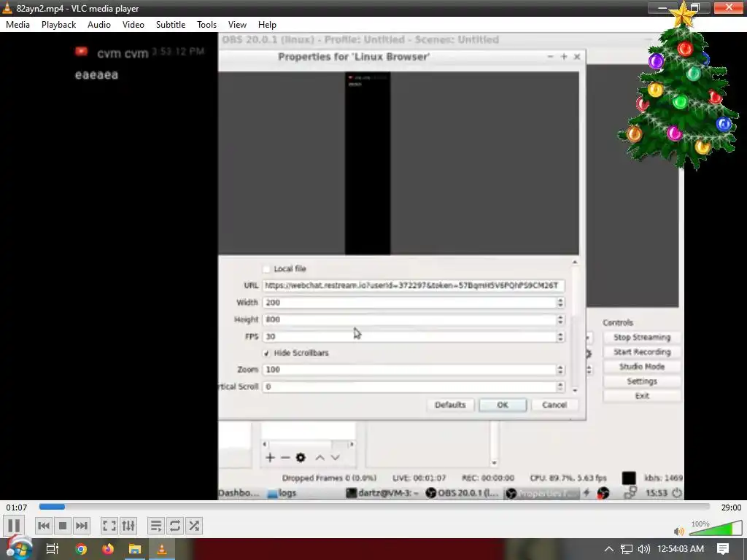Open the Windows Start button
Screen dimensions: 747x560
pyautogui.click(x=18, y=549)
